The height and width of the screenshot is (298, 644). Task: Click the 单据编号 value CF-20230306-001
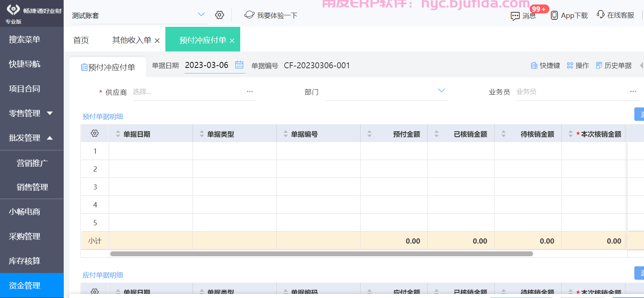317,66
